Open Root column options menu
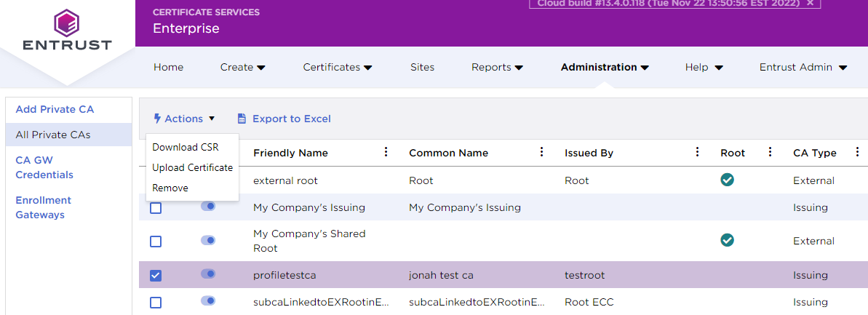Screen dimensions: 868x315 (x=770, y=152)
